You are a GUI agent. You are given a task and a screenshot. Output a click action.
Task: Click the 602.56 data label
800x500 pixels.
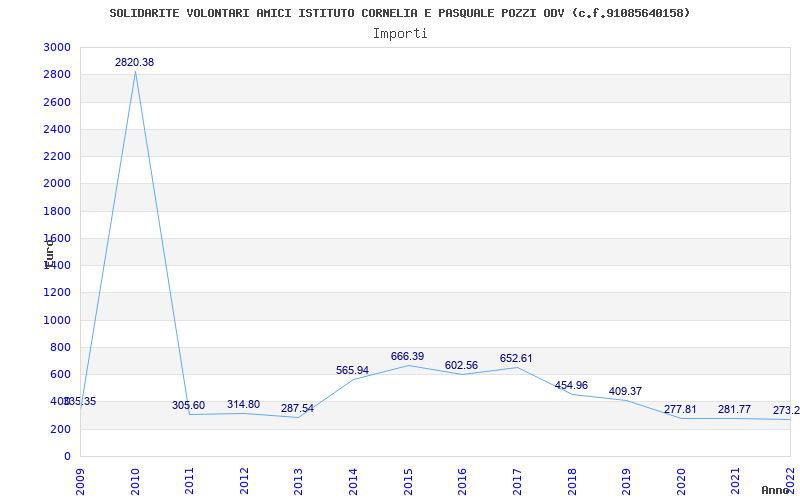tap(461, 365)
